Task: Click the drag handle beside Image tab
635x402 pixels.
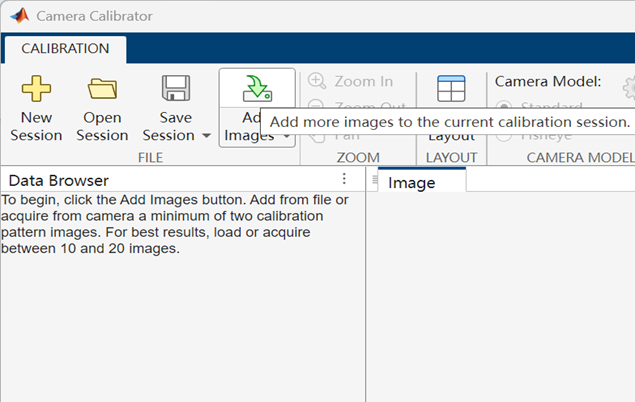Action: click(x=375, y=180)
